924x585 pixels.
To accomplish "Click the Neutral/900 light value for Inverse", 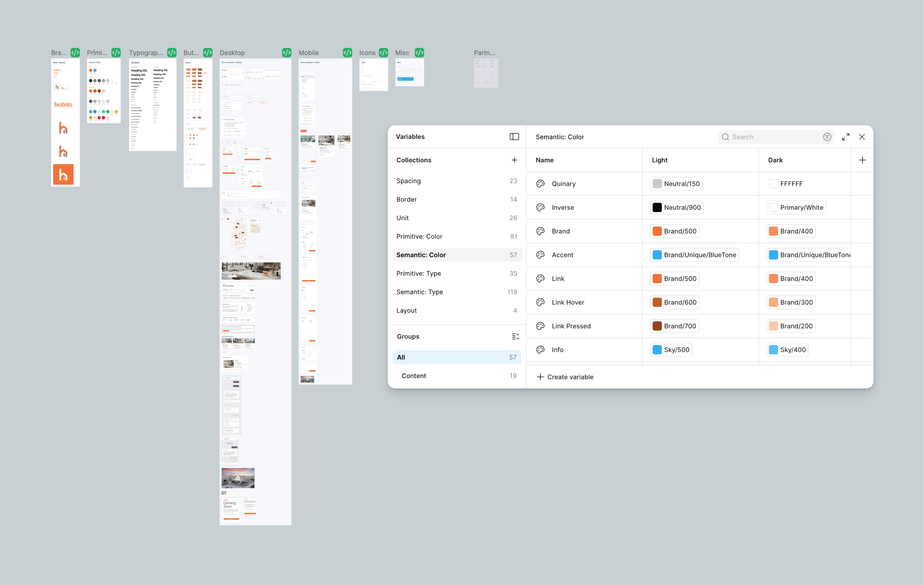I will 676,207.
